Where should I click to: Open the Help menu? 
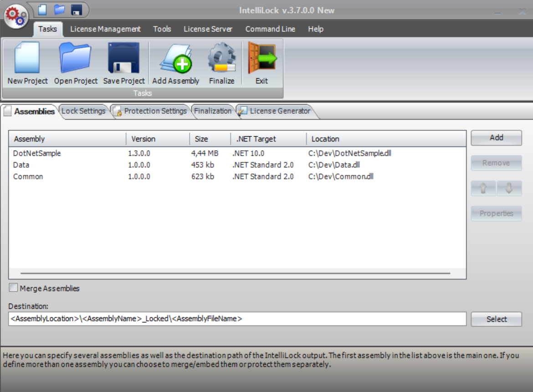(316, 29)
